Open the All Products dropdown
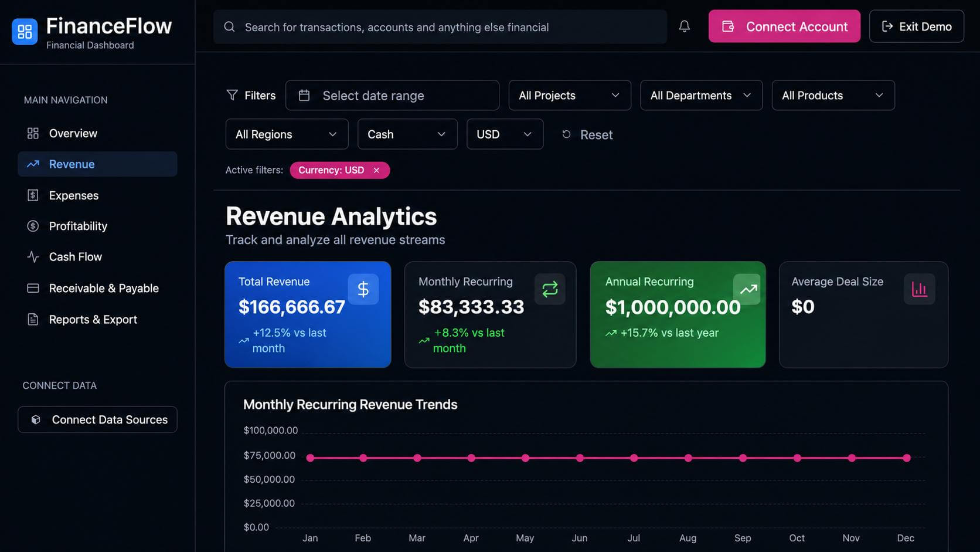Viewport: 980px width, 552px height. (x=833, y=95)
